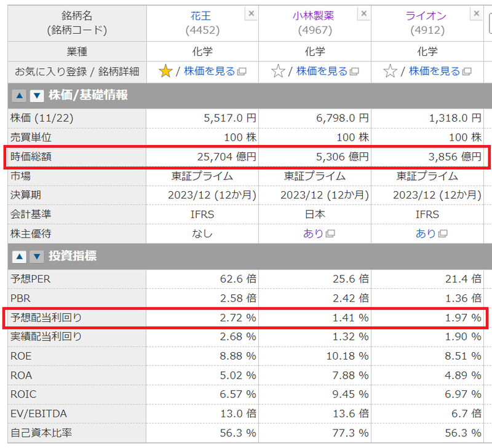Viewport: 492px width, 448px height.
Task: Click the 銘柄名 (銘柄コード) header cell
Action: pos(77,23)
